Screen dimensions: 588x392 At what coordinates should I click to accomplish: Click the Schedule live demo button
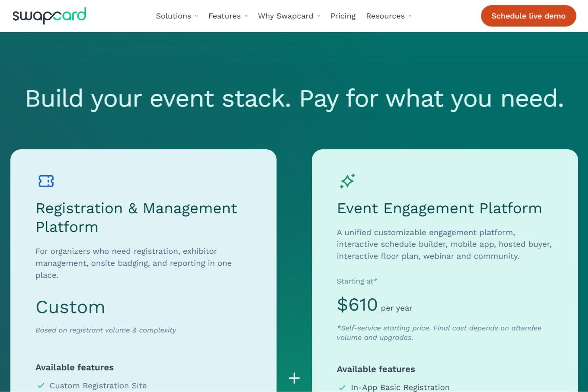click(528, 16)
